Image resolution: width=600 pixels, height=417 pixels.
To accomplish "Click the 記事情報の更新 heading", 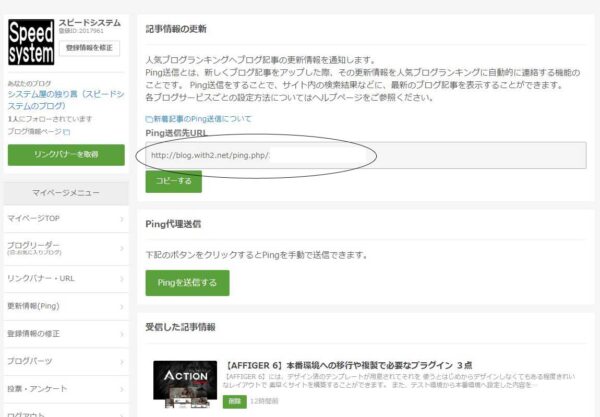I will click(176, 29).
